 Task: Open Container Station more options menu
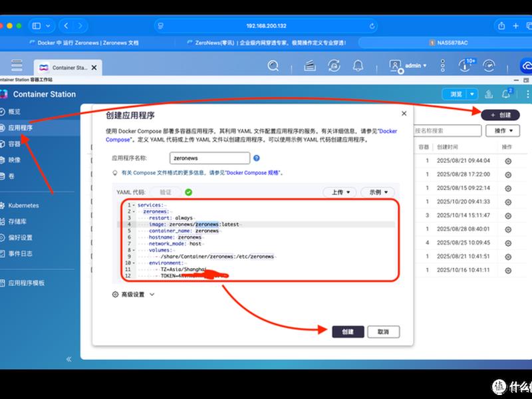pyautogui.click(x=527, y=94)
